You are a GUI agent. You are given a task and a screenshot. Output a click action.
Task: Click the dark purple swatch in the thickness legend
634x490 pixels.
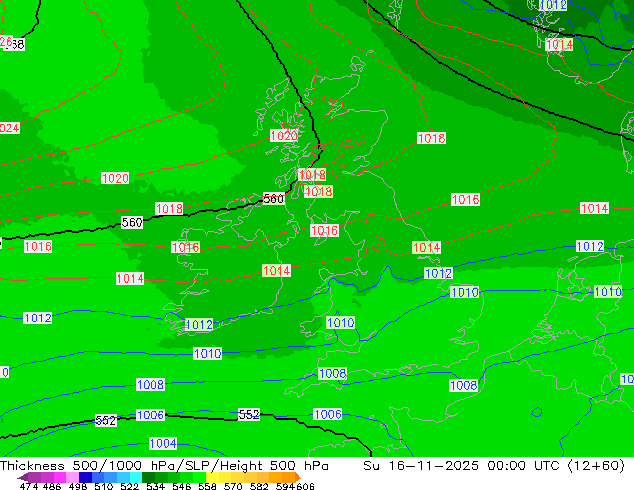click(34, 477)
